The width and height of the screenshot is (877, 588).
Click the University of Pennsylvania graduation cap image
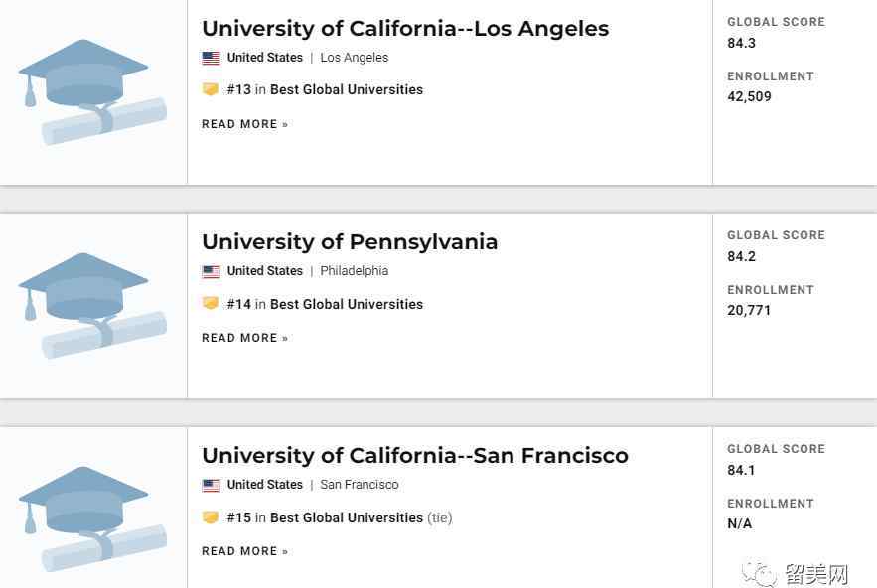tap(92, 306)
